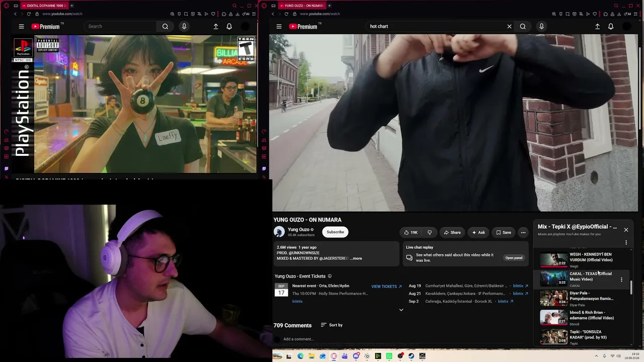Open the Yung Ouzo channel name link
Viewport: 644px width, 362px height.
298,229
